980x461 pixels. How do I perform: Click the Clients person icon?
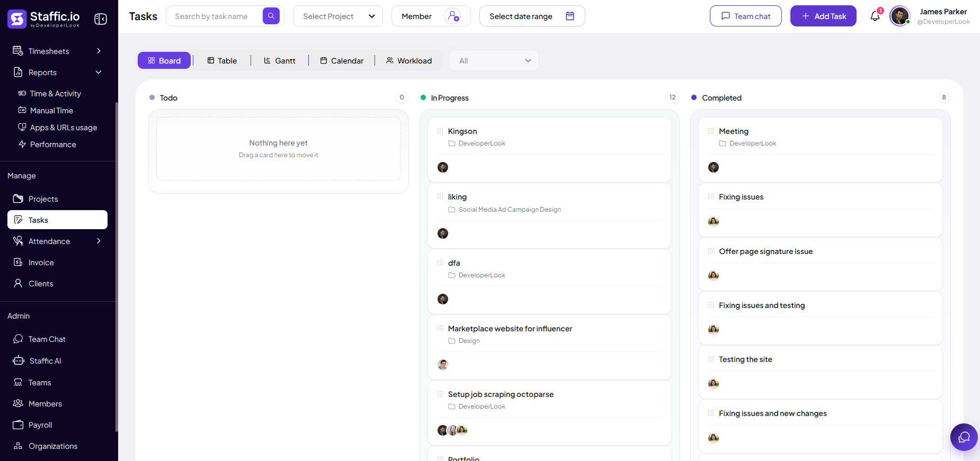(18, 283)
